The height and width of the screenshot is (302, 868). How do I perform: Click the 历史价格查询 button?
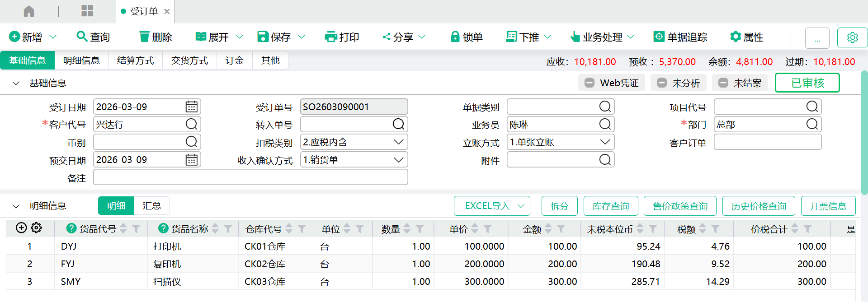(x=759, y=206)
